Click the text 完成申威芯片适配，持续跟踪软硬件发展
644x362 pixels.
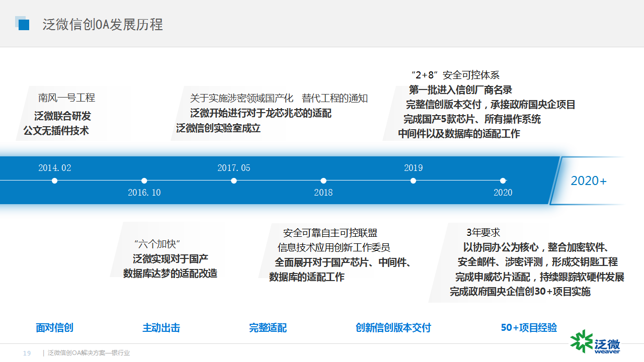point(540,277)
